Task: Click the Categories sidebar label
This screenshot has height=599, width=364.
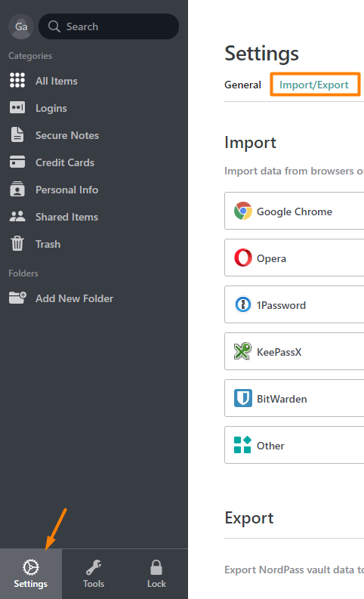Action: click(x=30, y=56)
